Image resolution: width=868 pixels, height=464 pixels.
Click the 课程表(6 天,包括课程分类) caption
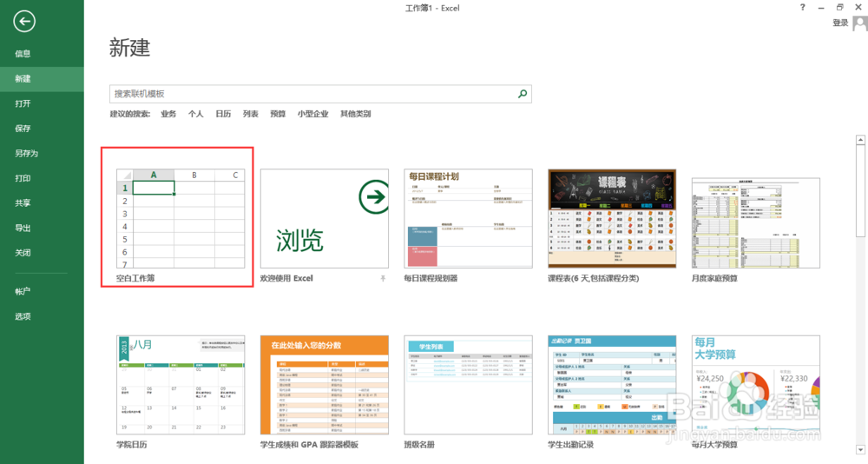click(x=594, y=278)
